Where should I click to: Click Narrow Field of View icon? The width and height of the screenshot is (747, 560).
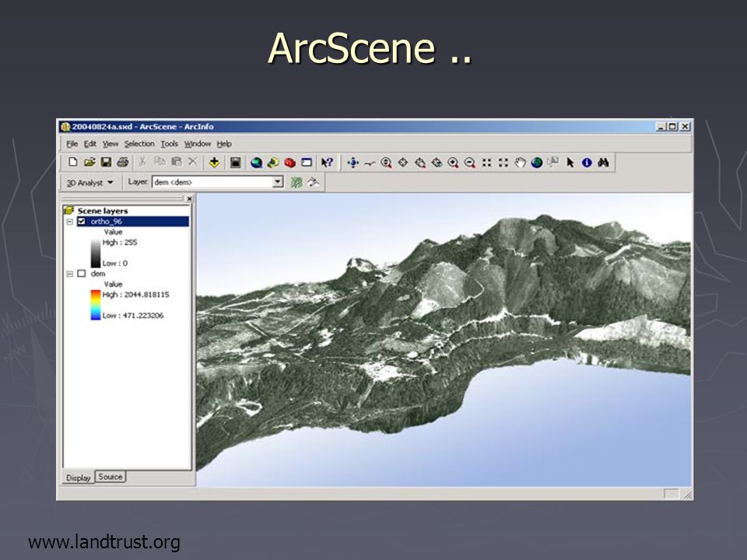tap(486, 163)
